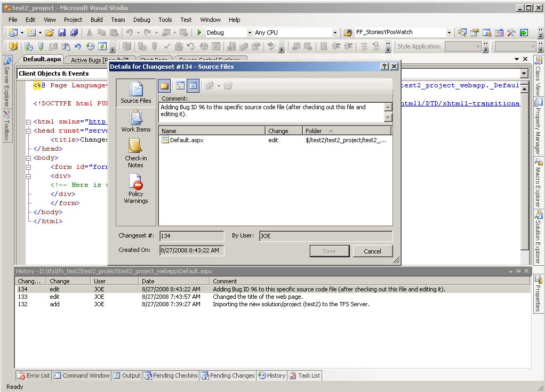
Task: Click the Source Control Explorer toolbar icon
Action: pyautogui.click(x=13, y=46)
